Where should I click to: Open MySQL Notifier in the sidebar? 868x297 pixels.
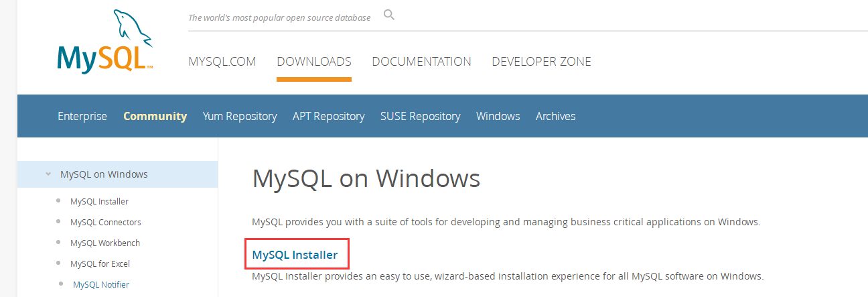pos(101,284)
